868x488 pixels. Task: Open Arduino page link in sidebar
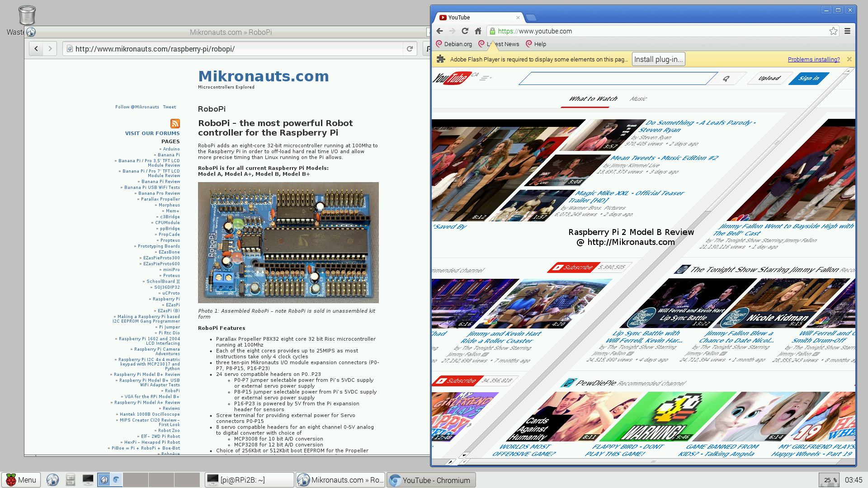[x=171, y=149]
